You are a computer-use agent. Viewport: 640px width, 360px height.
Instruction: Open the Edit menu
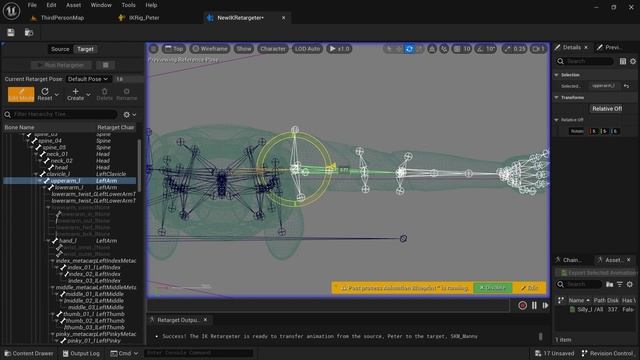51,5
